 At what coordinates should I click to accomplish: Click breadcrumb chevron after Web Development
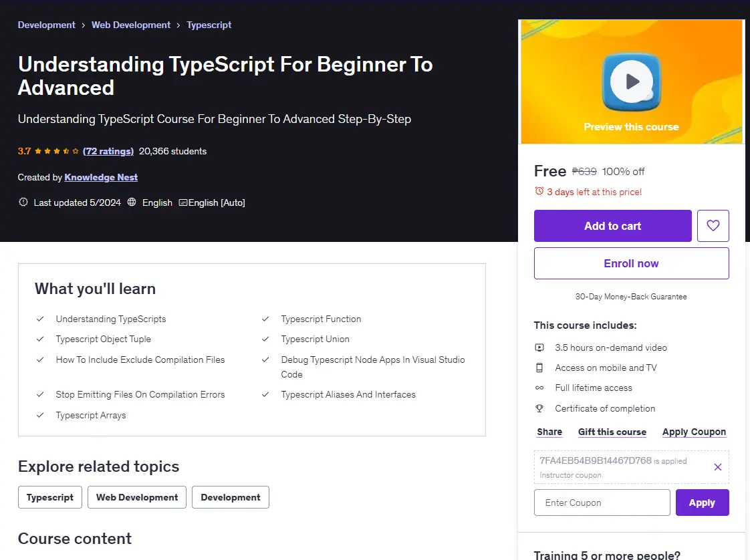pyautogui.click(x=178, y=25)
